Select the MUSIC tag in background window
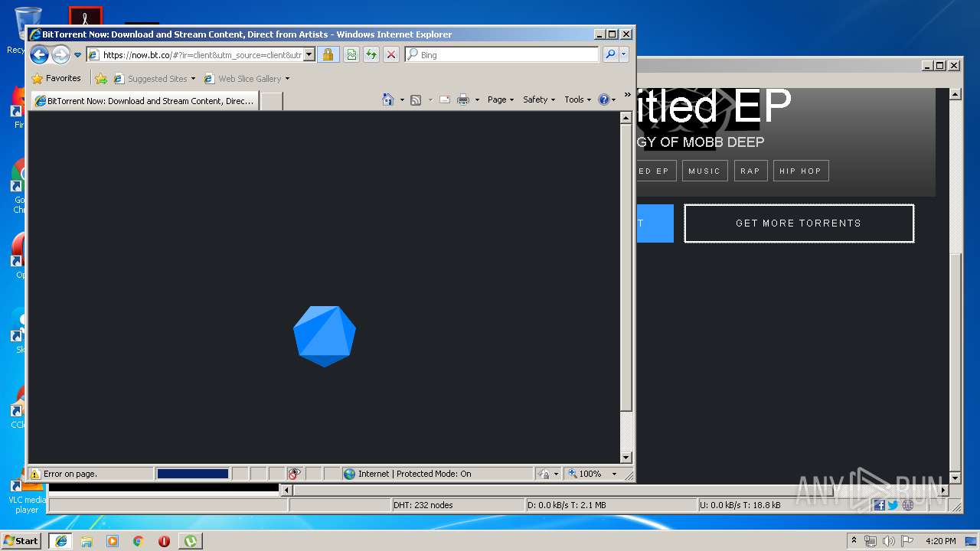 point(704,171)
